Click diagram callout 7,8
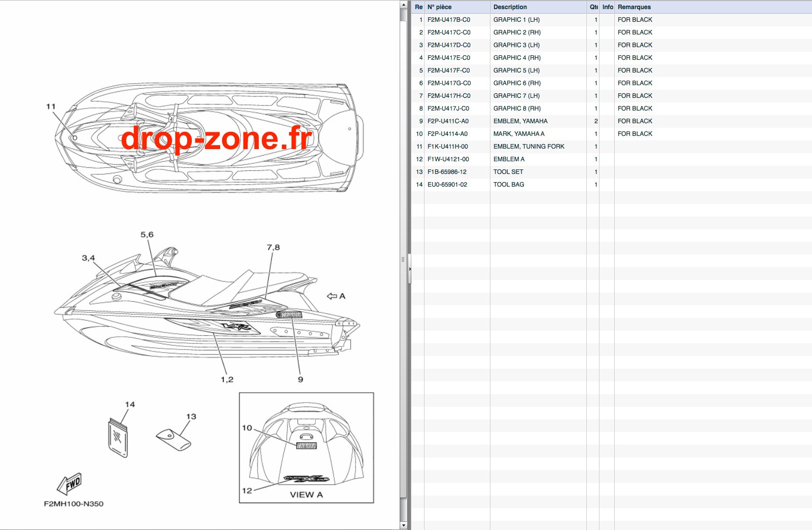Screen dimensions: 812x530 pos(273,247)
